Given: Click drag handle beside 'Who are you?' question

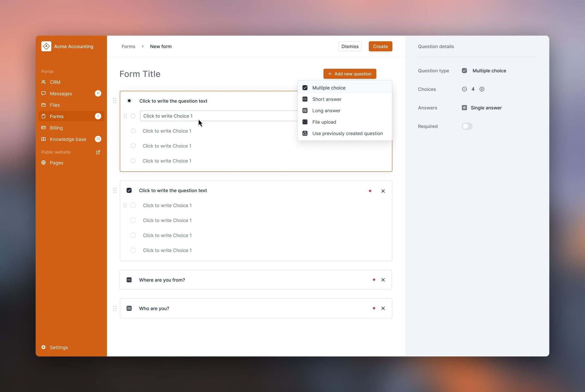Looking at the screenshot, I should point(115,308).
